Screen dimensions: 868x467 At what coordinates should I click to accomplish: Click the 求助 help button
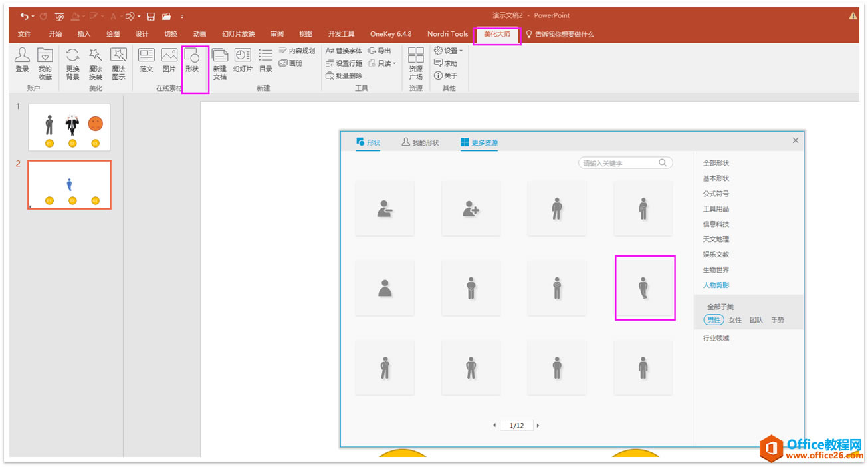click(445, 63)
